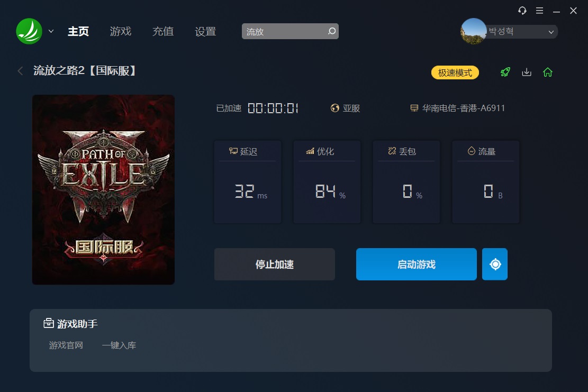
Task: Click the blue crosshair target button
Action: pos(495,264)
